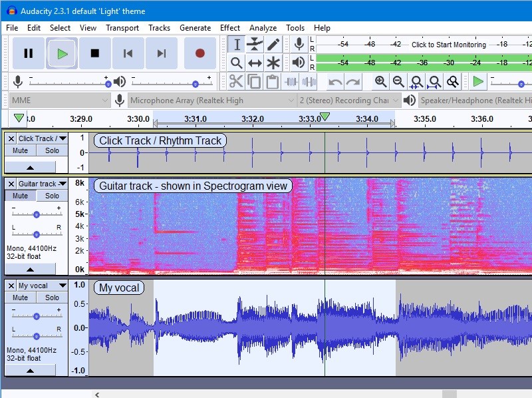Choose the Envelope tool
The height and width of the screenshot is (398, 532).
tap(255, 45)
